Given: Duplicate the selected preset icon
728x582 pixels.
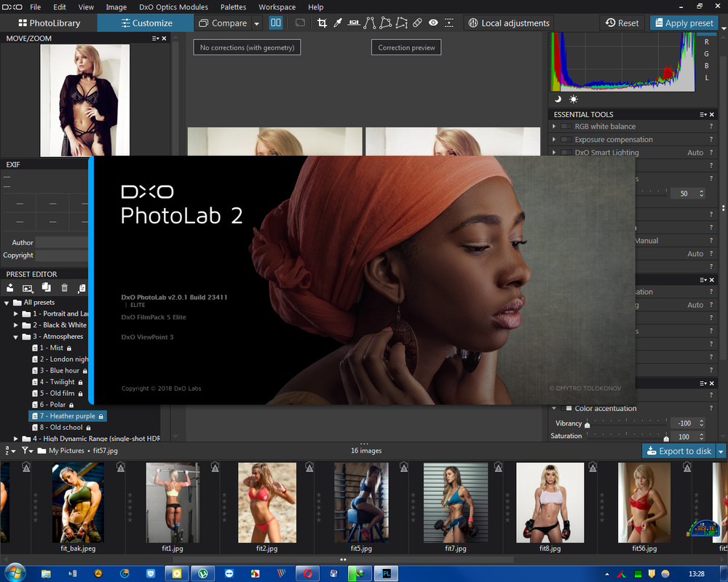Looking at the screenshot, I should (46, 288).
